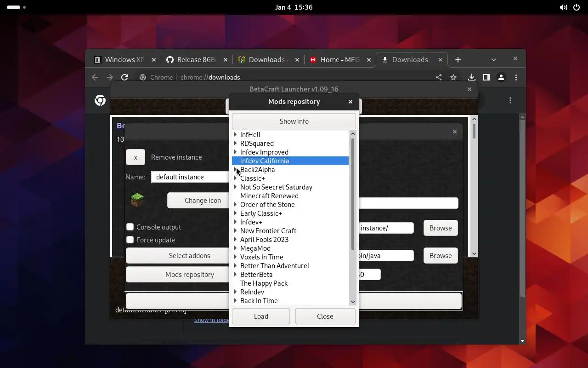Select The Happy Pack in list
Viewport: 588px width, 368px height.
[264, 283]
